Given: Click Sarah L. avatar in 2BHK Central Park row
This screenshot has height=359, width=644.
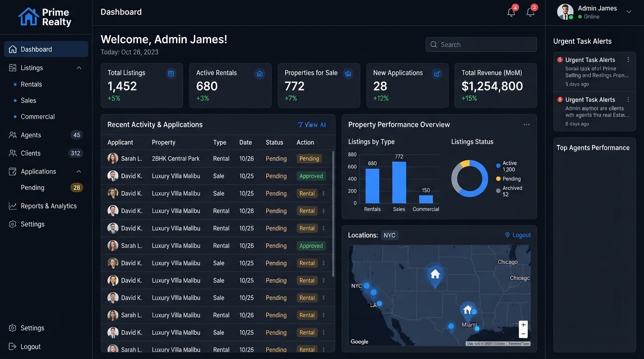Looking at the screenshot, I should pyautogui.click(x=113, y=158).
